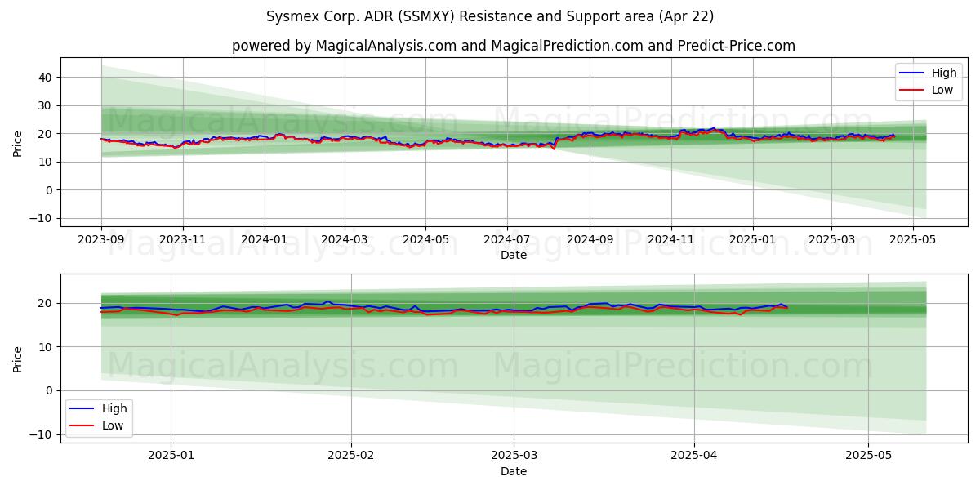Click the 'Date' x-axis label under top chart
This screenshot has width=980, height=490.
click(514, 255)
